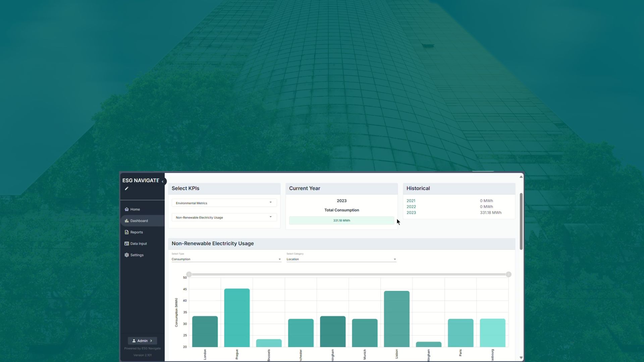The width and height of the screenshot is (644, 362).
Task: Collapse the sidebar with the chevron icon
Action: tap(163, 181)
